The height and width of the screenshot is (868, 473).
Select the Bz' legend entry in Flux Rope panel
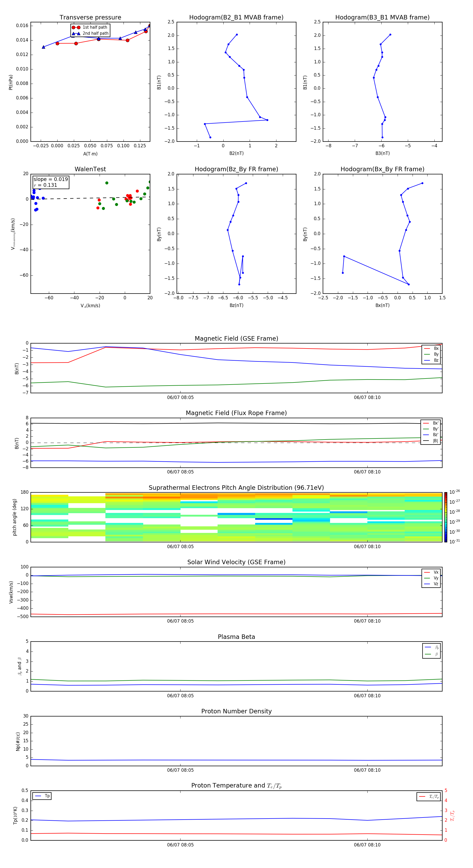click(x=431, y=435)
